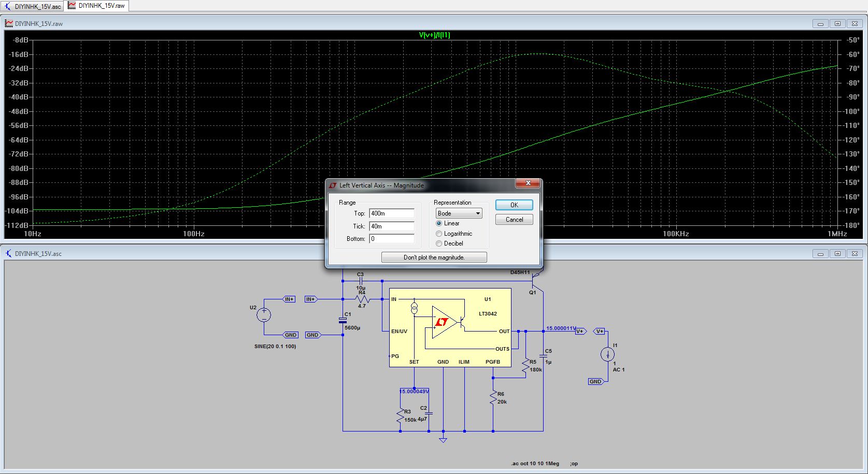Click the GND label below I1

[595, 381]
